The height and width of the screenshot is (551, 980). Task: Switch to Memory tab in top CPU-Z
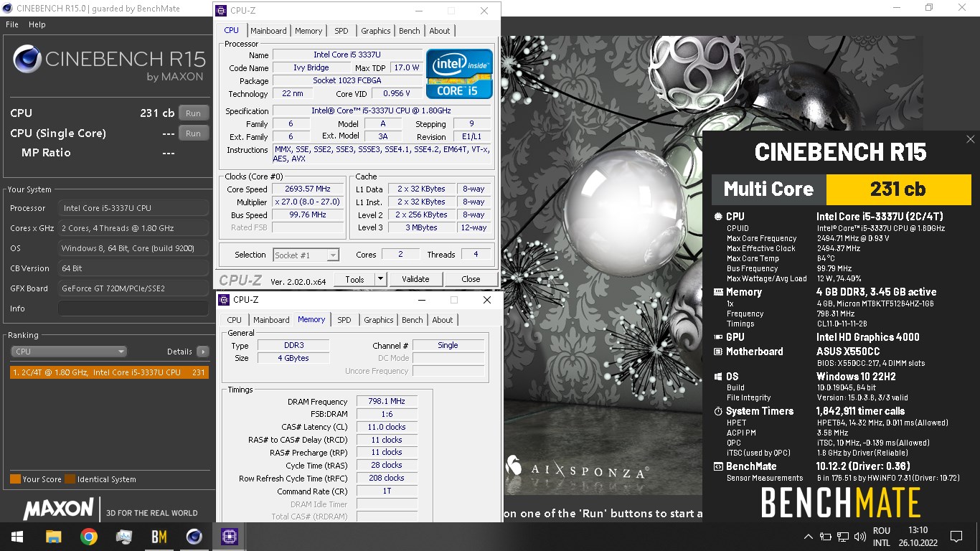[308, 31]
